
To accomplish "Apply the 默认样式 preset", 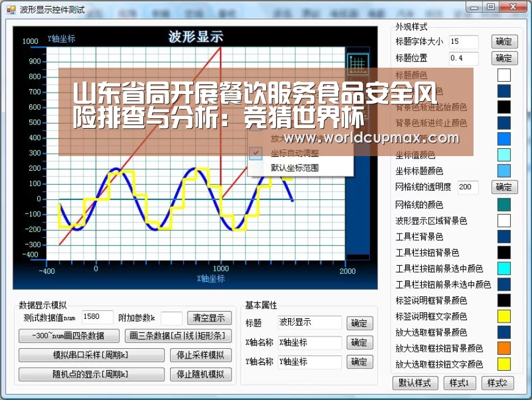I will point(415,383).
